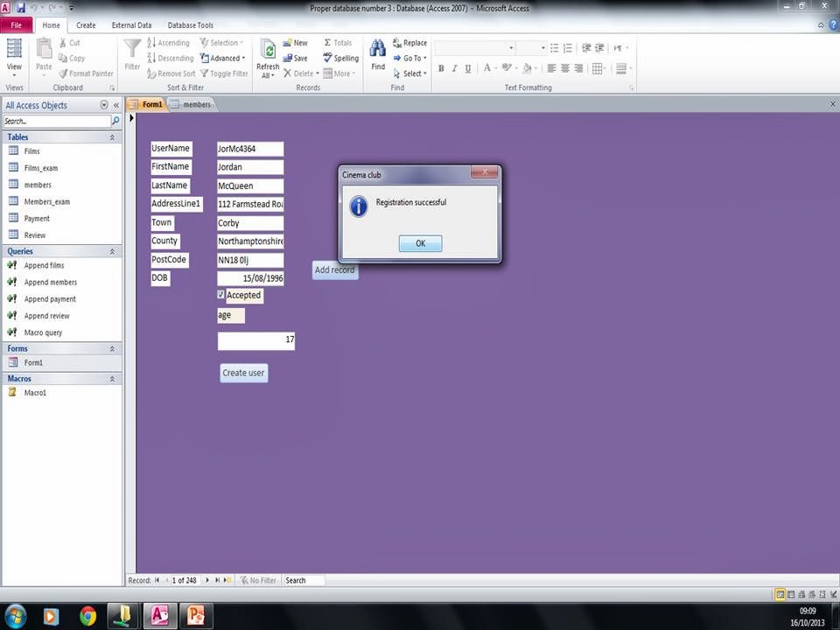Image resolution: width=840 pixels, height=630 pixels.
Task: Click the Create user button
Action: pos(244,373)
